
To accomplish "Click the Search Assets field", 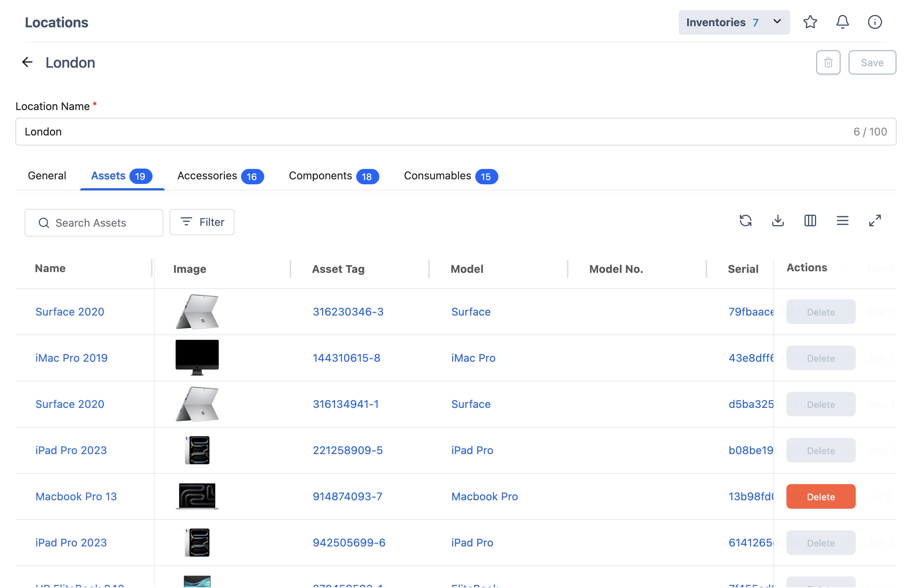I will point(94,223).
